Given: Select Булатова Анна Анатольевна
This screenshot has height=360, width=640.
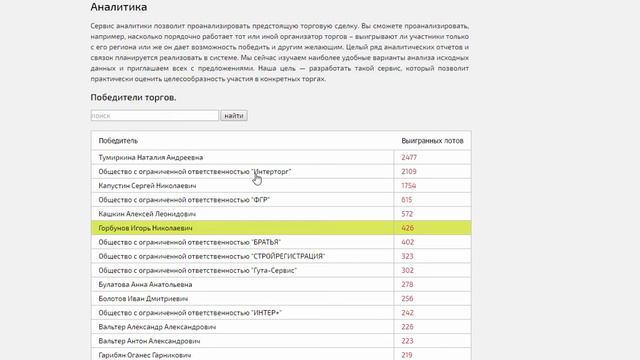Looking at the screenshot, I should [145, 284].
